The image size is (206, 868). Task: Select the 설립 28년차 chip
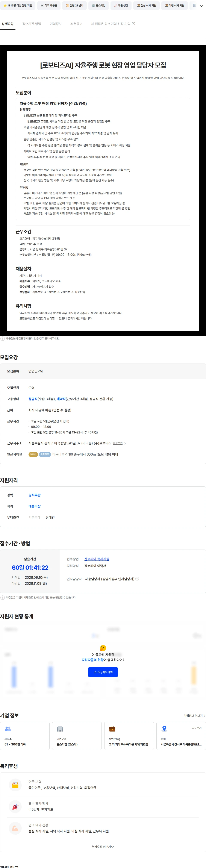74,6
